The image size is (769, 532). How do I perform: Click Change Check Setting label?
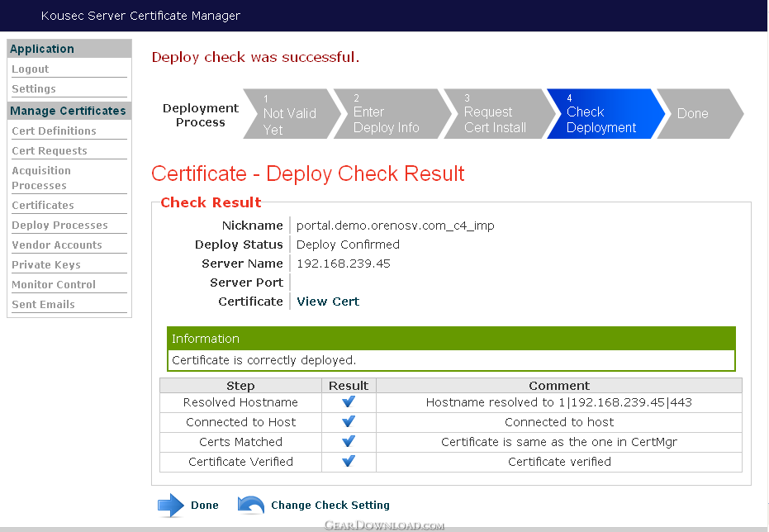[330, 505]
